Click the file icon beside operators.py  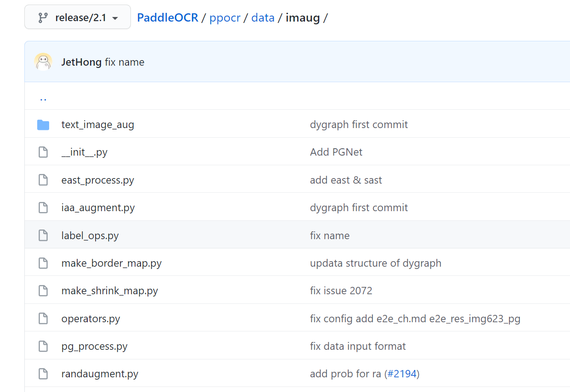(43, 318)
